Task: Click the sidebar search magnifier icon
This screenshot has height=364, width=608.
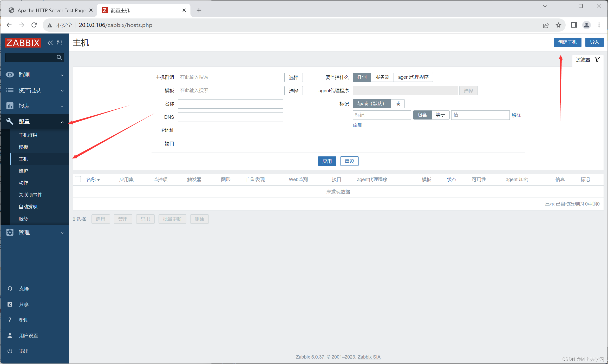Action: coord(59,57)
